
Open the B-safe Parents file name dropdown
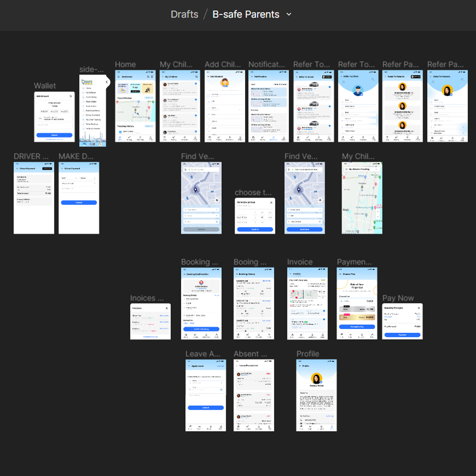(289, 14)
